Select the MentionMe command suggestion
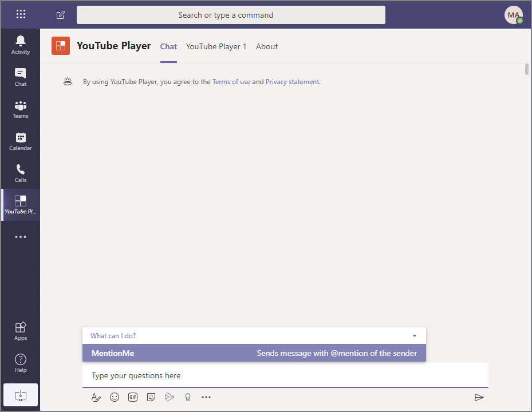Image resolution: width=532 pixels, height=412 pixels. click(254, 353)
